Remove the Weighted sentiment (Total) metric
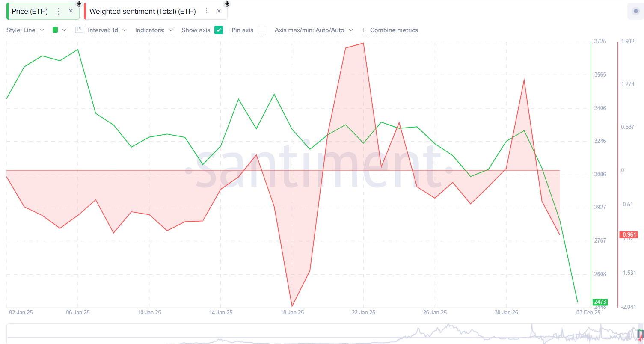The height and width of the screenshot is (344, 644). [x=219, y=11]
